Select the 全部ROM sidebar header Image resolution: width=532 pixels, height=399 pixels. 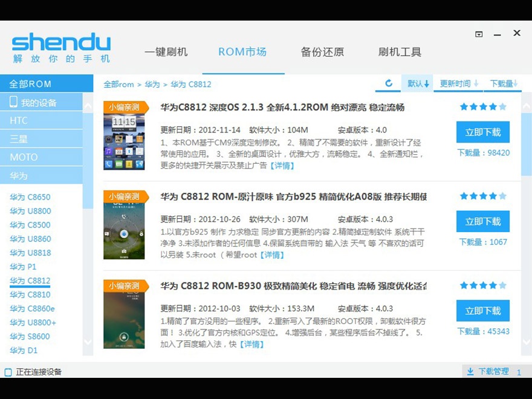coord(47,83)
